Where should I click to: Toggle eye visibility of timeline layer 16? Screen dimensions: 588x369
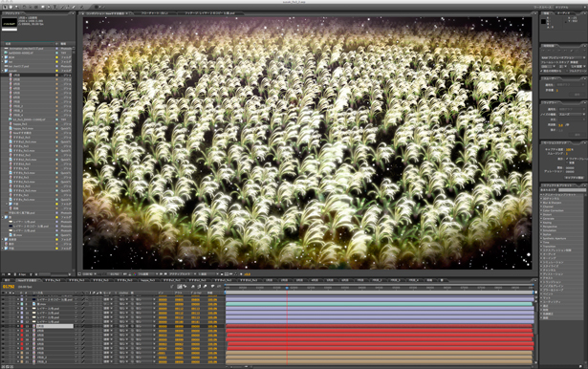click(x=3, y=339)
